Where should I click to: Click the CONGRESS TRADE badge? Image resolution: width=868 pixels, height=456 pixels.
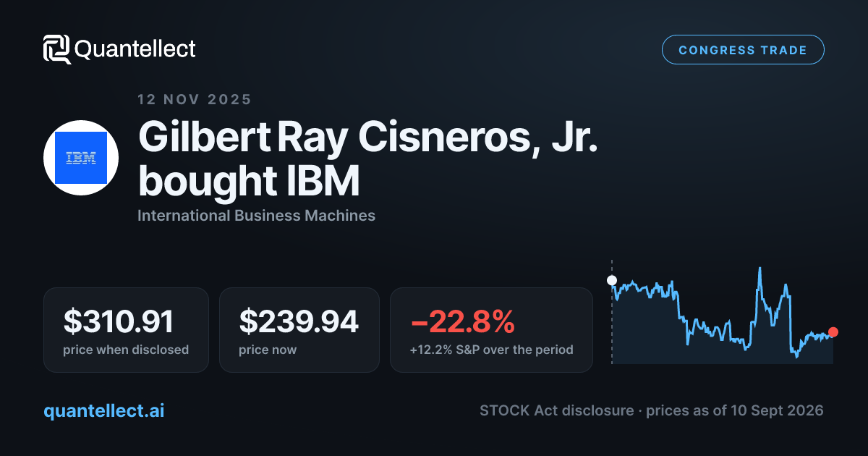point(743,50)
